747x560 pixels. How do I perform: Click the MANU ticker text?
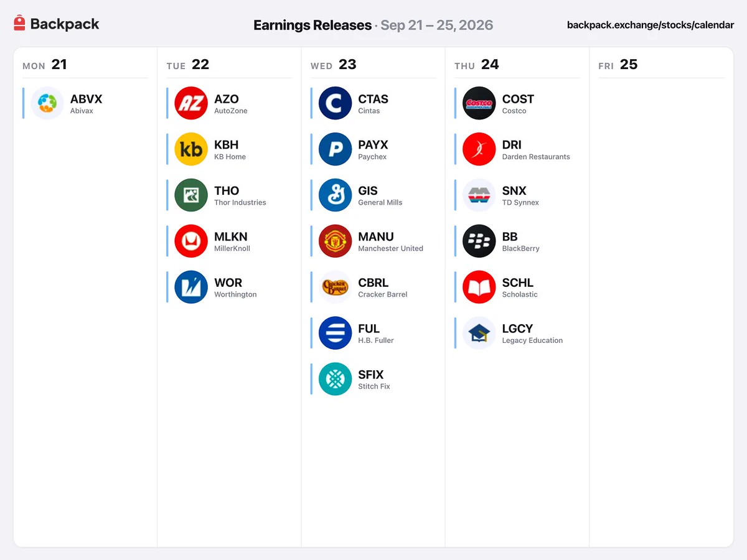[376, 237]
